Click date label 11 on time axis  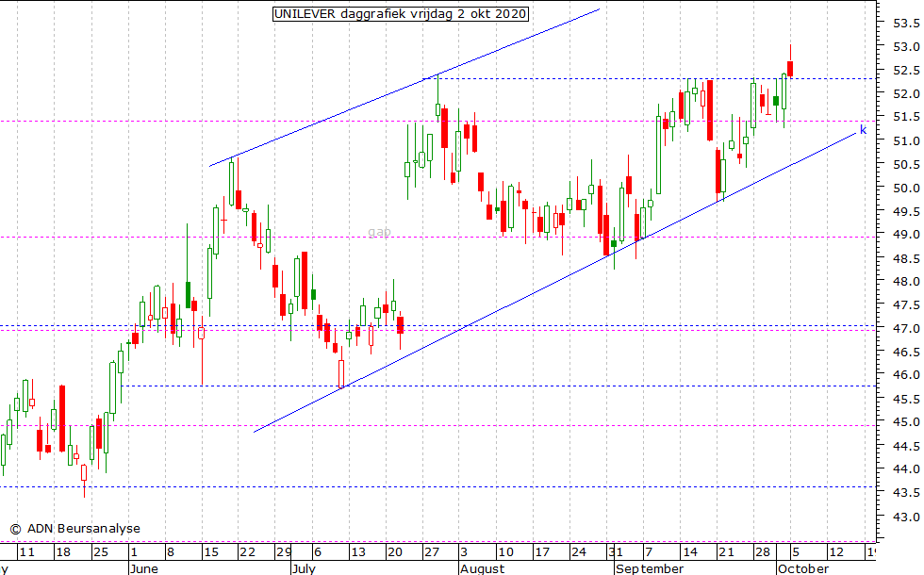coord(27,552)
